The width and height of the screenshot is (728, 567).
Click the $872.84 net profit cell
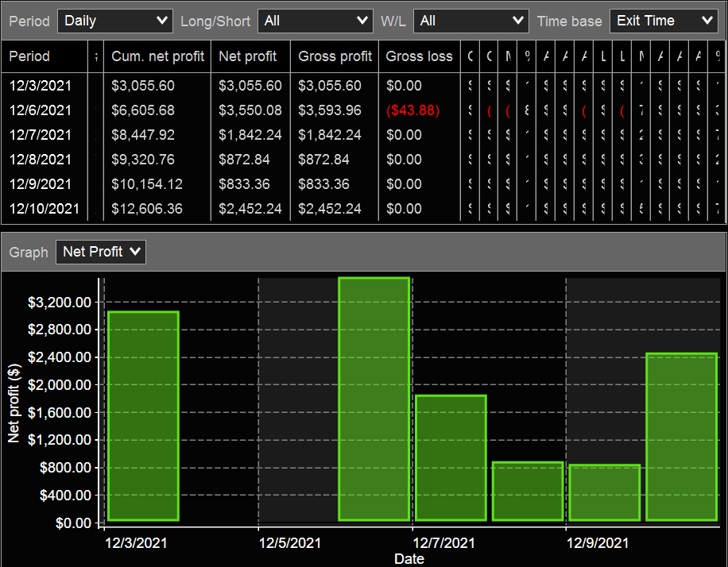(x=244, y=160)
